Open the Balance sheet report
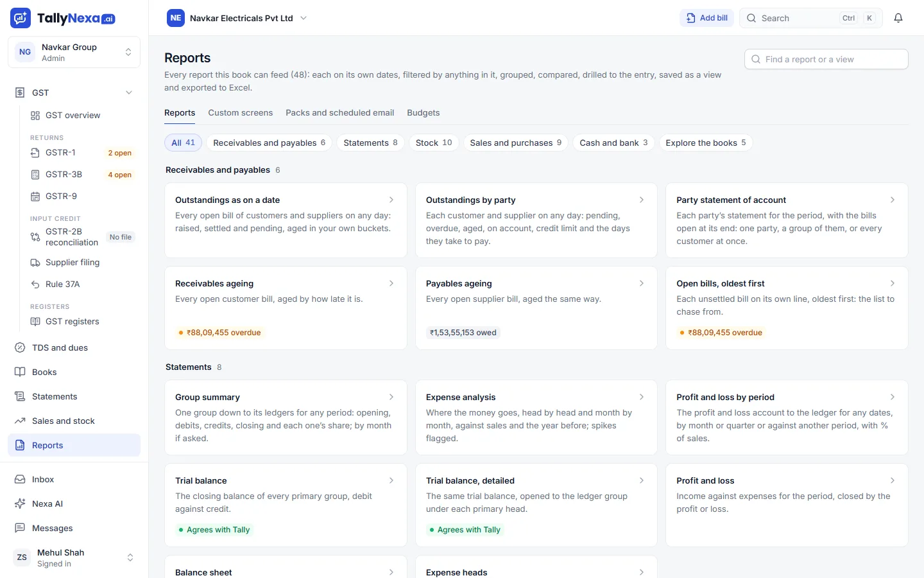Screen dimensions: 924x578 coord(286,567)
